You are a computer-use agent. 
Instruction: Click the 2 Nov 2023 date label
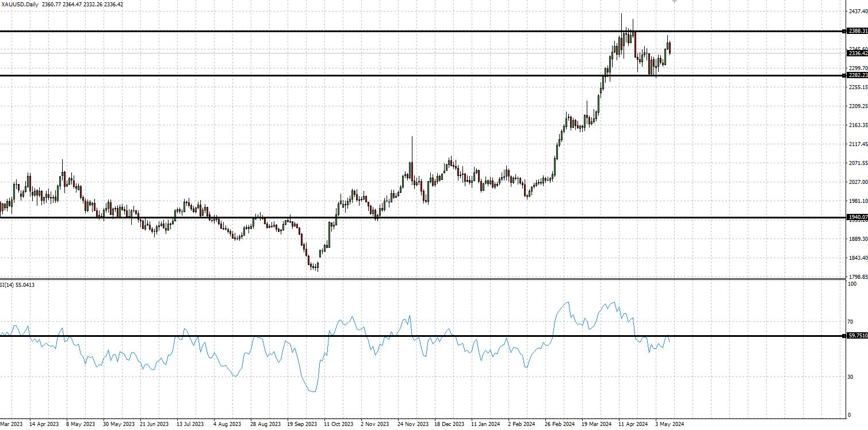(375, 424)
